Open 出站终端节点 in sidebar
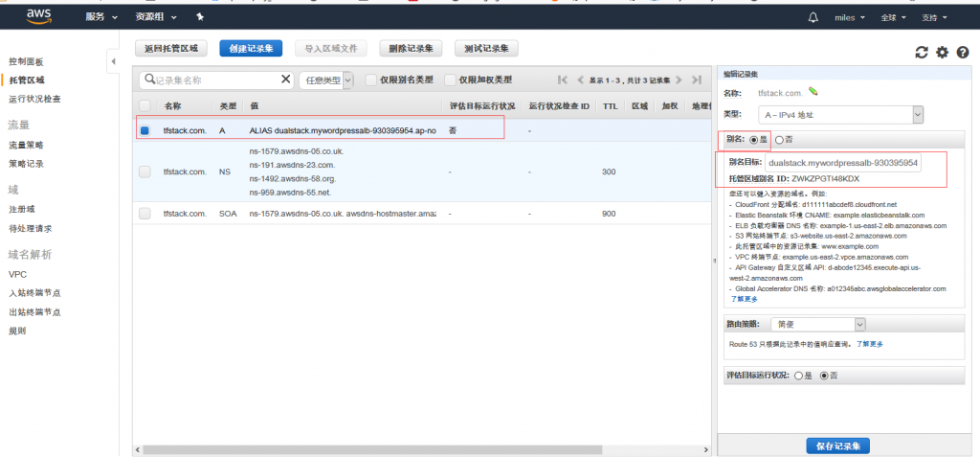Screen dimensions: 980x457 coord(34,311)
